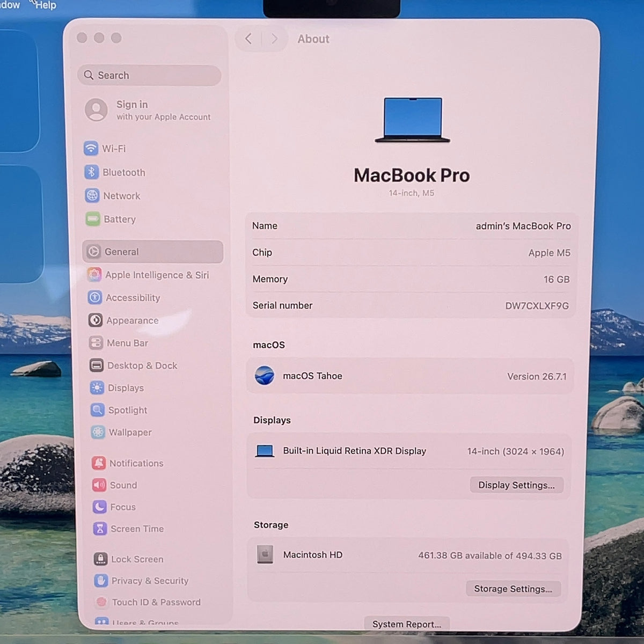Click the Search field in sidebar

pyautogui.click(x=149, y=75)
